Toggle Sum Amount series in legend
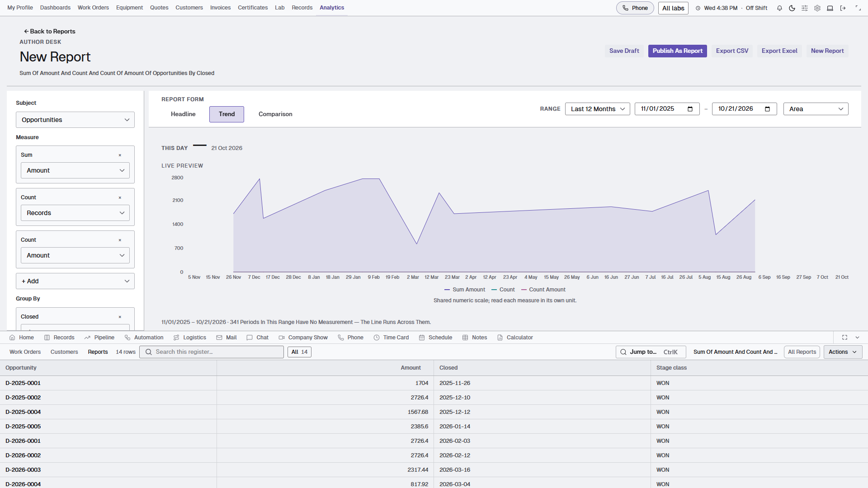This screenshot has width=868, height=488. [464, 290]
